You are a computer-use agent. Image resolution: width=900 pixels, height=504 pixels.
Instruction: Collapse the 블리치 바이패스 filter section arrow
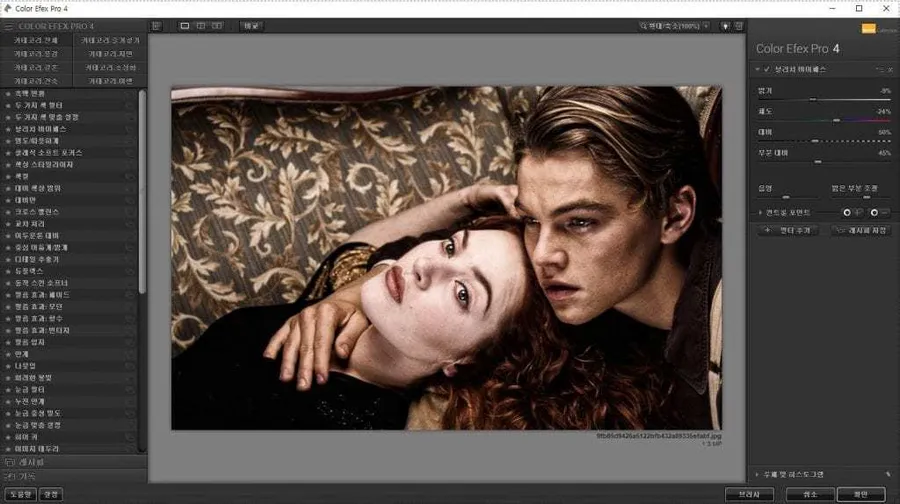point(757,69)
